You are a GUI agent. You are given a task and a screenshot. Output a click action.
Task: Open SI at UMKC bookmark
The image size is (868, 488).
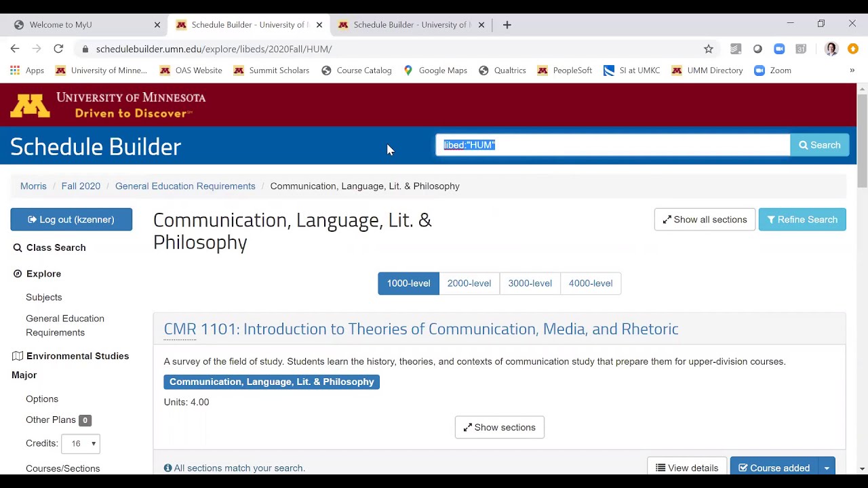click(632, 70)
